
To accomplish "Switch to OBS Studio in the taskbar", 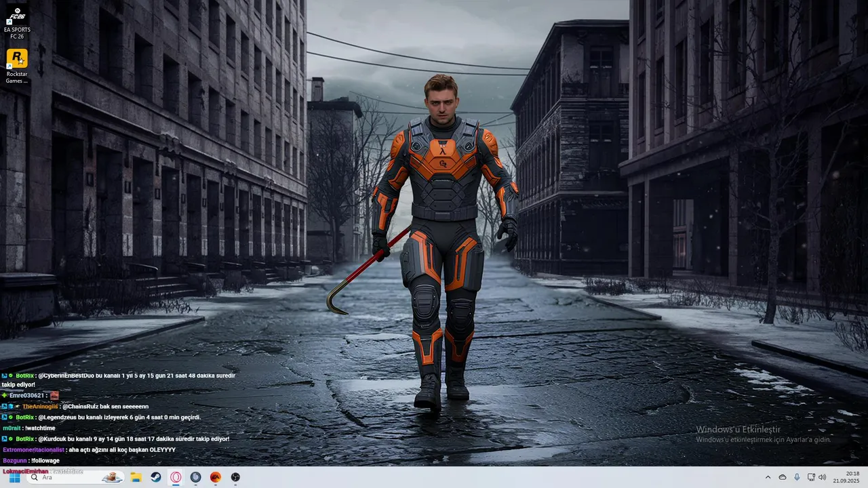I will click(235, 477).
